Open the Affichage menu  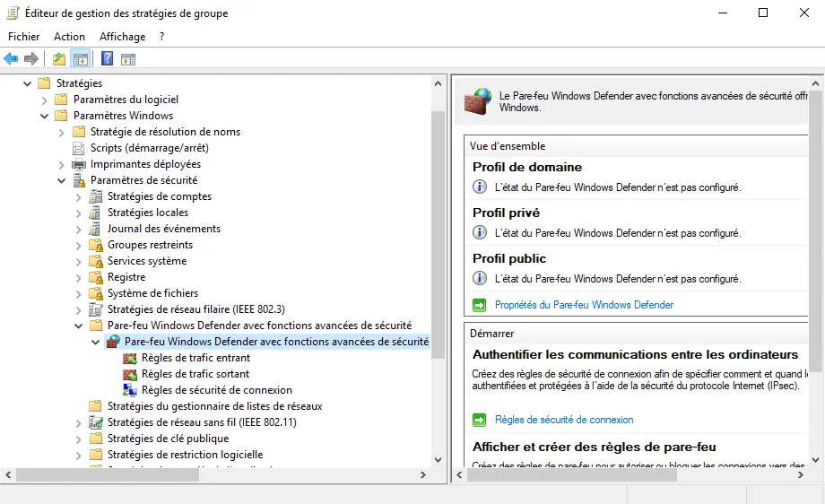pos(123,36)
